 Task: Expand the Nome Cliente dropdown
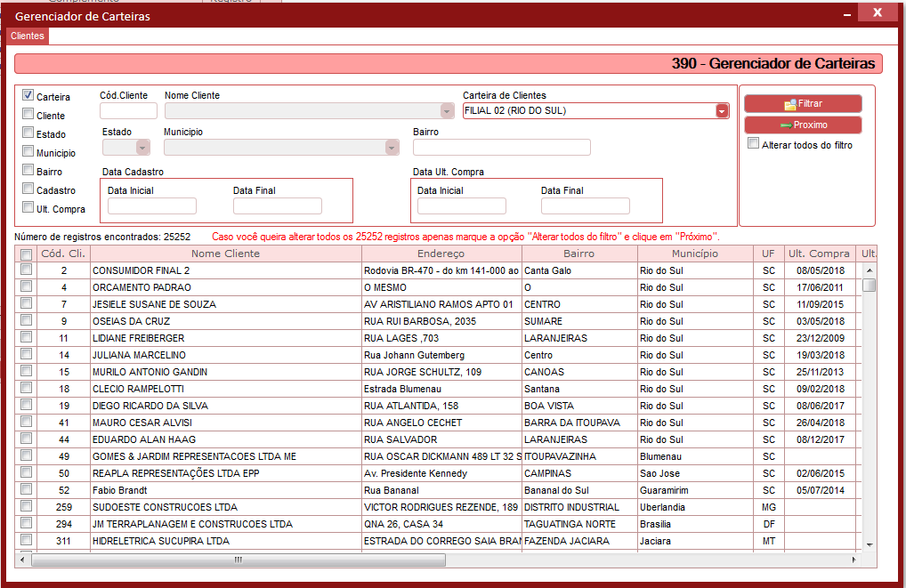(447, 111)
